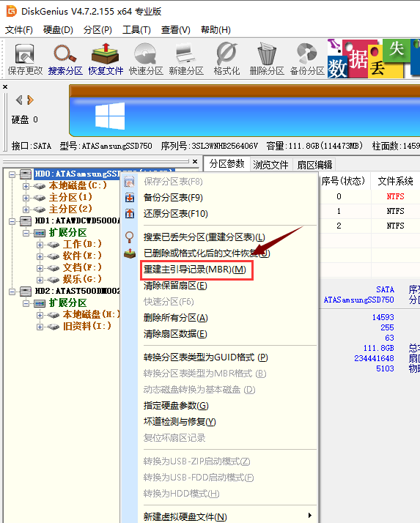Expand the 主分区(1) node
This screenshot has height=523, width=420.
pos(26,198)
